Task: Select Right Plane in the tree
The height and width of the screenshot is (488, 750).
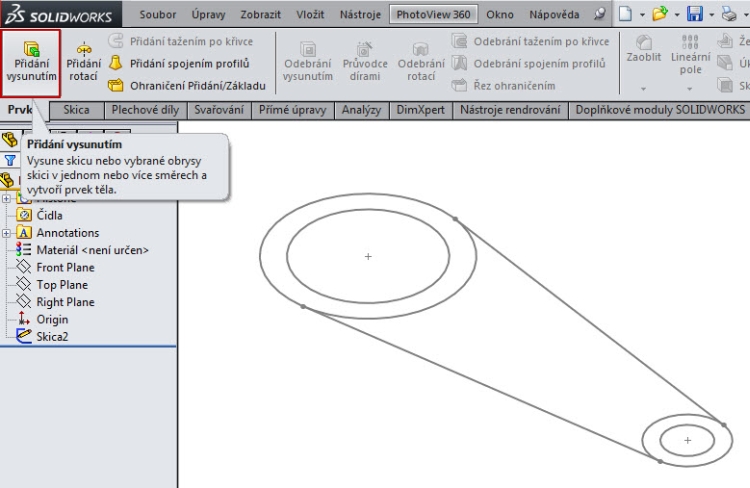Action: [x=66, y=302]
